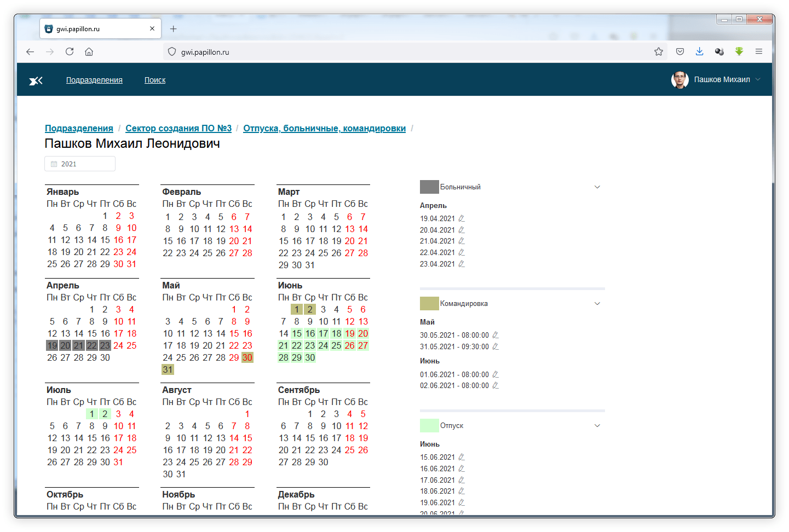Click the edit pencil next to 19.04.2021
Image resolution: width=789 pixels, height=532 pixels.
[462, 218]
